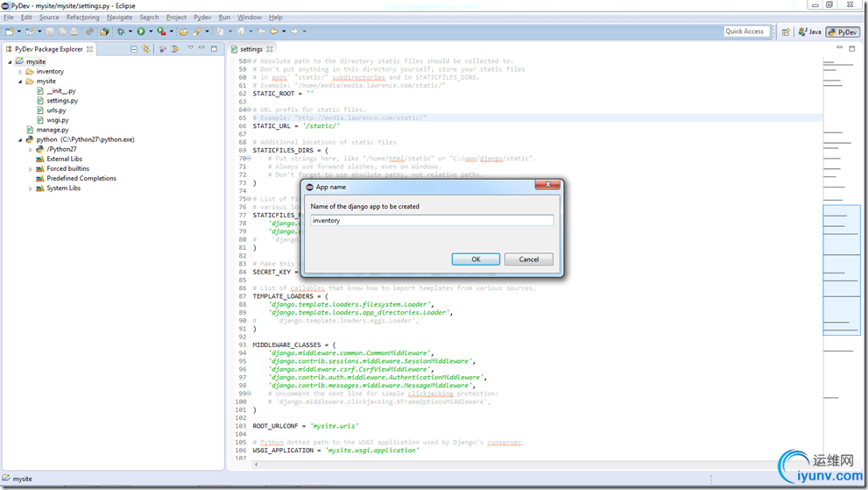This screenshot has height=490, width=868.
Task: Click the Forward navigation arrow icon
Action: (294, 32)
